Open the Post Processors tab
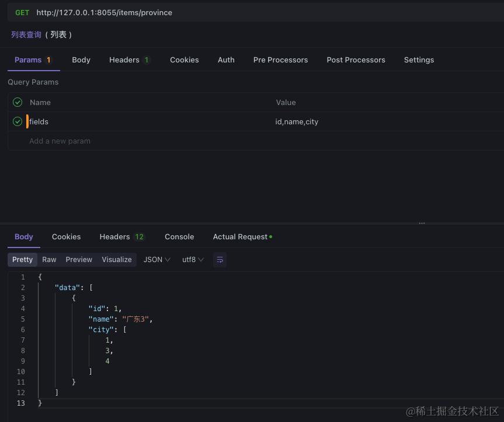This screenshot has height=422, width=504. point(356,60)
